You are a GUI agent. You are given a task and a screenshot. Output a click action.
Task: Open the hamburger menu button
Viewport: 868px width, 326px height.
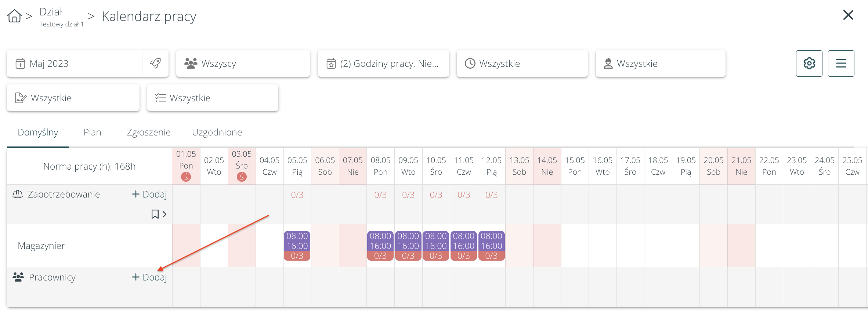(x=841, y=64)
